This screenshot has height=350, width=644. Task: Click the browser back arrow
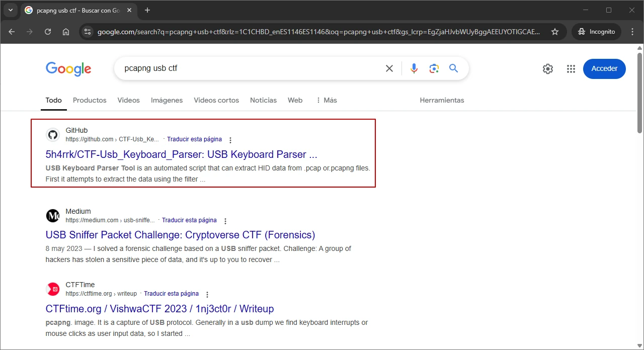click(12, 32)
